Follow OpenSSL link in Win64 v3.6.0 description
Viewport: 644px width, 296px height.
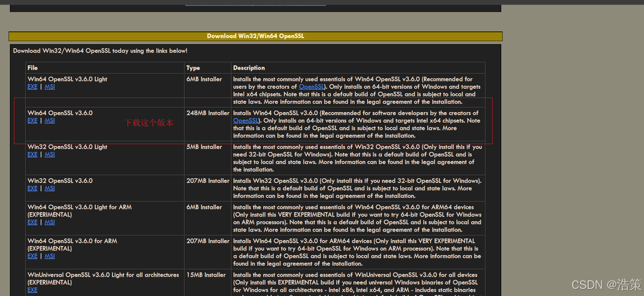(x=246, y=120)
